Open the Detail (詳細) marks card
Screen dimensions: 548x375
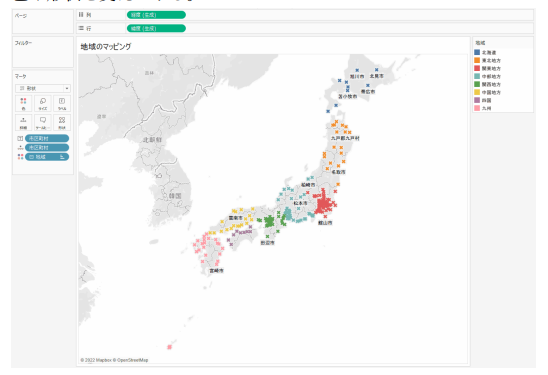(x=23, y=123)
